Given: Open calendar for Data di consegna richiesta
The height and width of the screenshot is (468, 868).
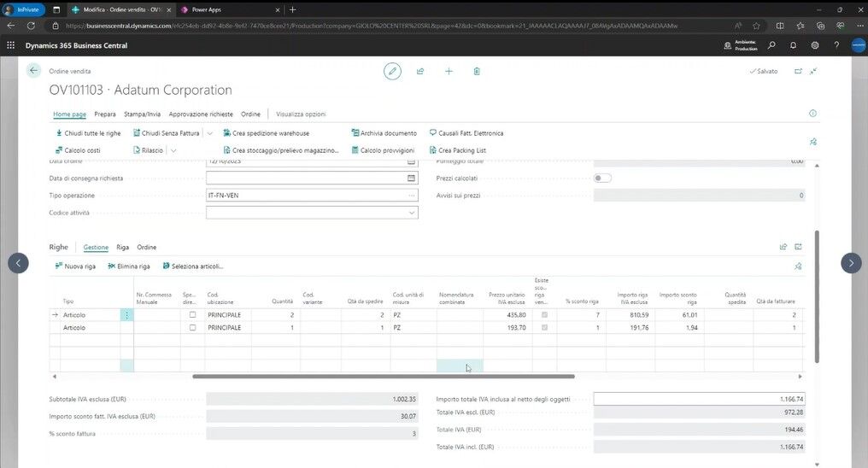Looking at the screenshot, I should (x=411, y=178).
